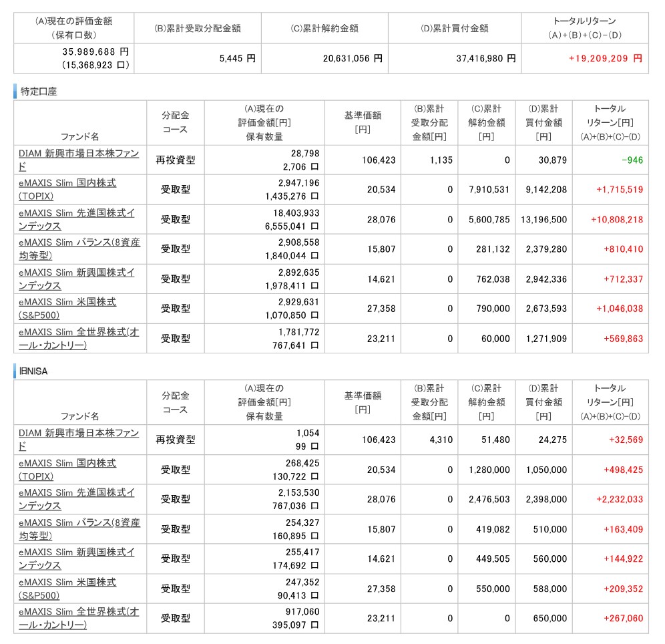The width and height of the screenshot is (665, 644).
Task: Select redemption amount 762,038
Action: coord(493,279)
